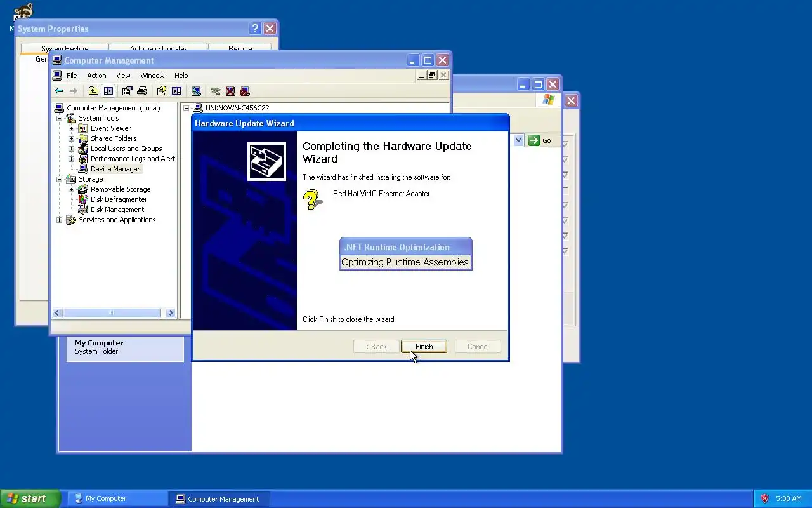
Task: Click the last red toolbar icon
Action: pyautogui.click(x=245, y=91)
